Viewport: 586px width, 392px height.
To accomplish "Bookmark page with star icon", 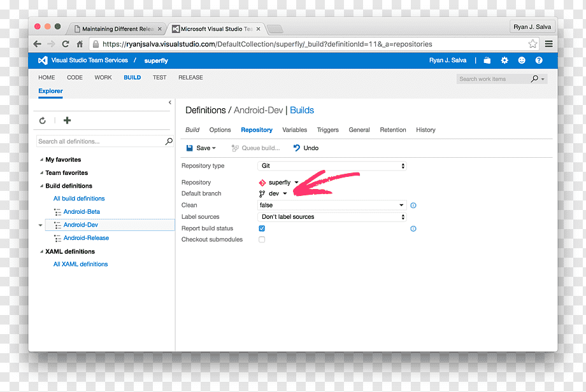I will (x=532, y=44).
